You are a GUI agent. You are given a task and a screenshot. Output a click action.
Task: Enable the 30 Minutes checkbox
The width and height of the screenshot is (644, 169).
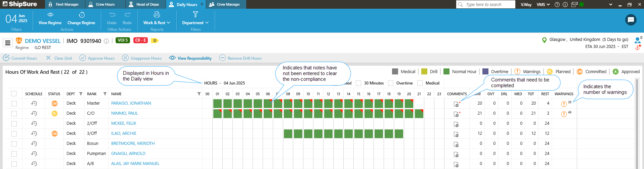(358, 83)
